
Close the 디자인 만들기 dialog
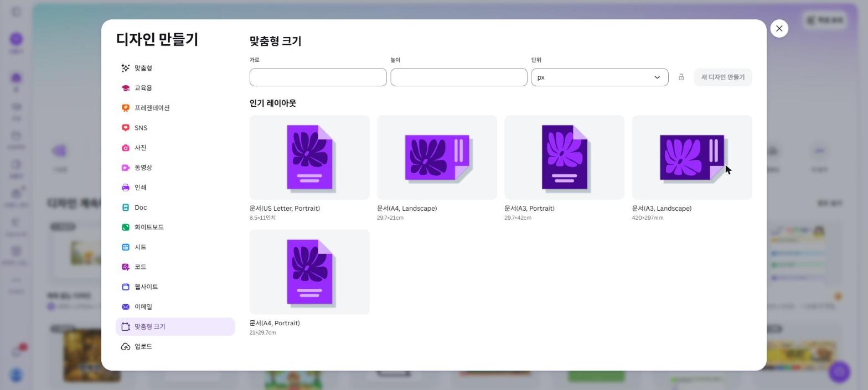[x=779, y=29]
